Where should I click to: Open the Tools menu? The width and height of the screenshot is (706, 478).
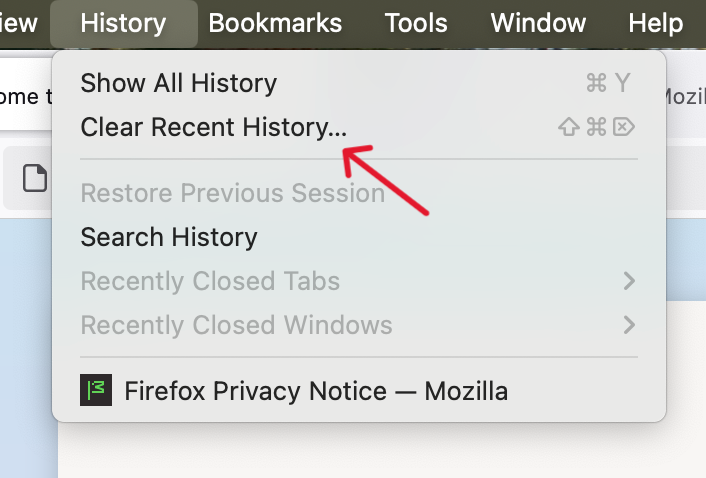(x=416, y=23)
